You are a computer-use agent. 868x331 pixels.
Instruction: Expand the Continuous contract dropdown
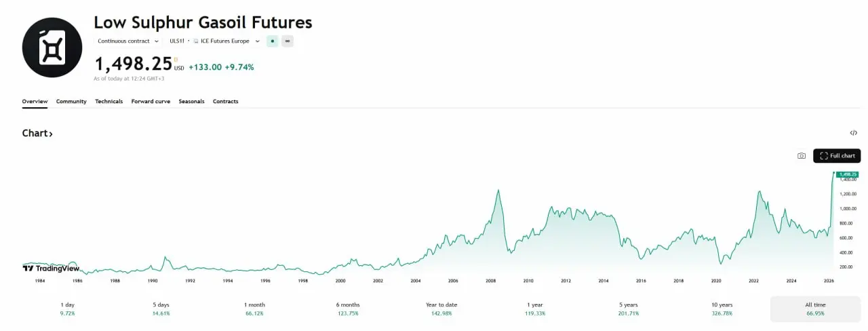(x=128, y=41)
